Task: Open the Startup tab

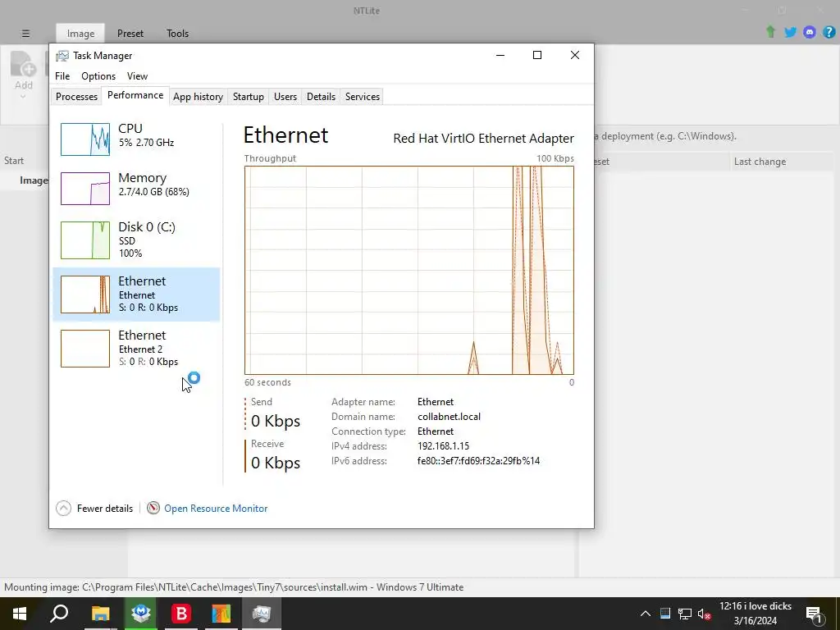Action: click(x=248, y=97)
